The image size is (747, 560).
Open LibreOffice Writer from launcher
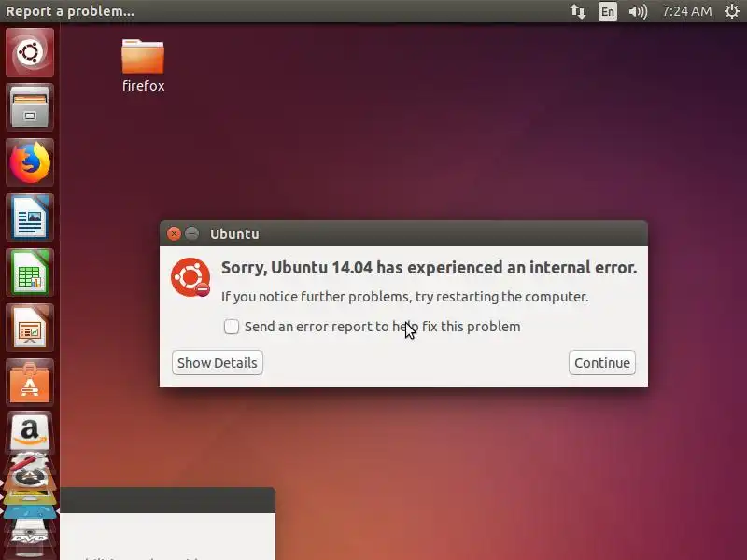(x=30, y=217)
